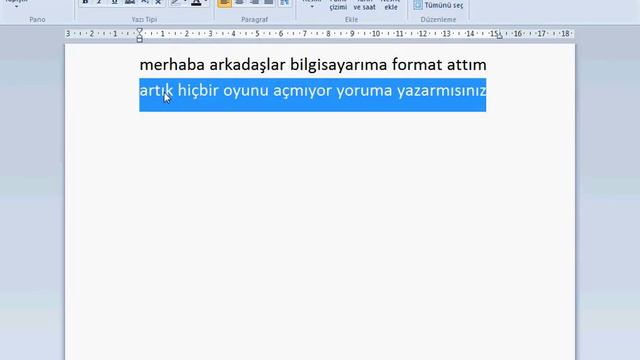Toggle underline formatting button
This screenshot has width=640, height=360.
point(115,2)
